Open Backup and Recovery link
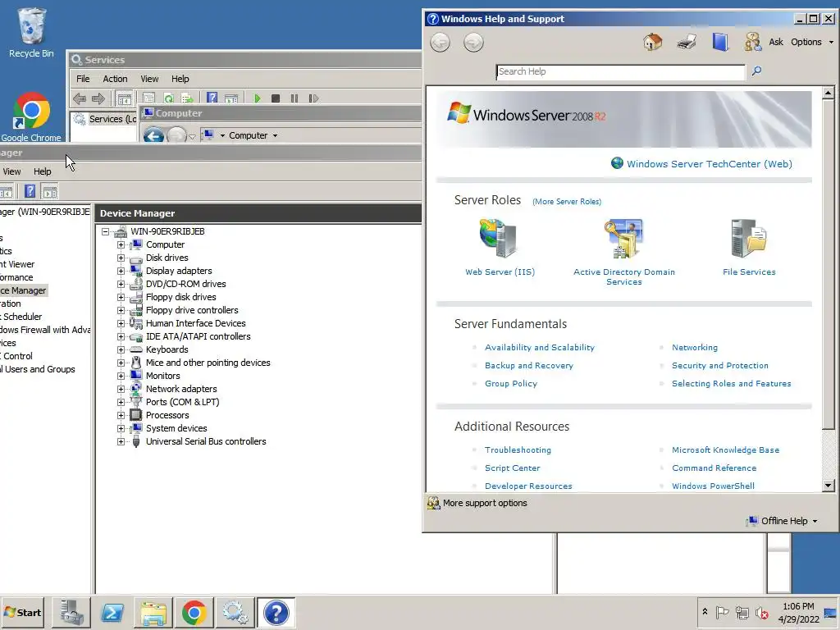 (x=529, y=365)
